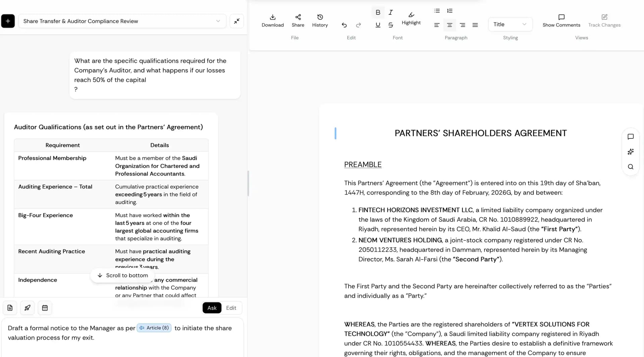This screenshot has height=357, width=644.
Task: Open the numbered list options
Action: click(x=449, y=11)
